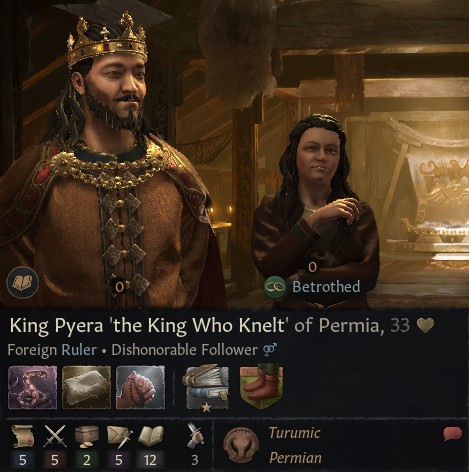Viewport: 469px width, 472px height.
Task: Click the prowess sword-in-hand icon
Action: pyautogui.click(x=195, y=435)
